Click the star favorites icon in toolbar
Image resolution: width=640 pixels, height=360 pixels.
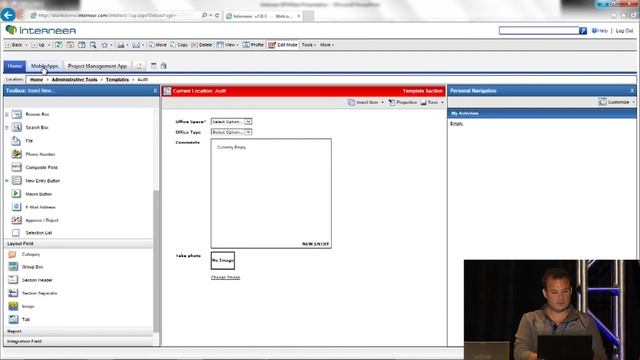click(x=105, y=45)
